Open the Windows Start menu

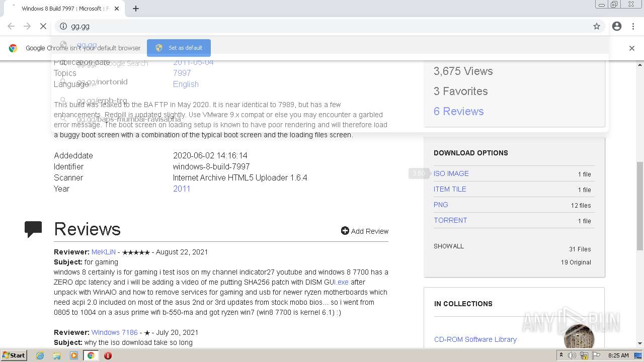point(14,355)
